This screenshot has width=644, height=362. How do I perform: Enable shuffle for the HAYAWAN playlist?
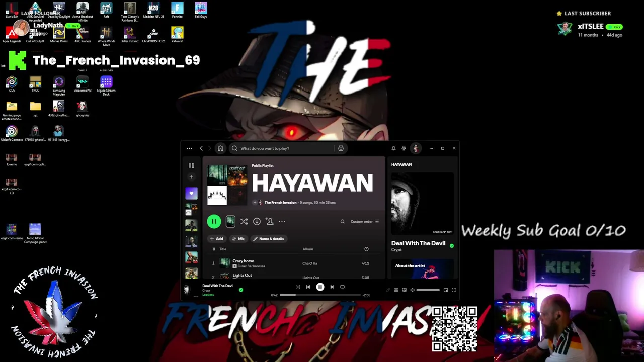[244, 221]
